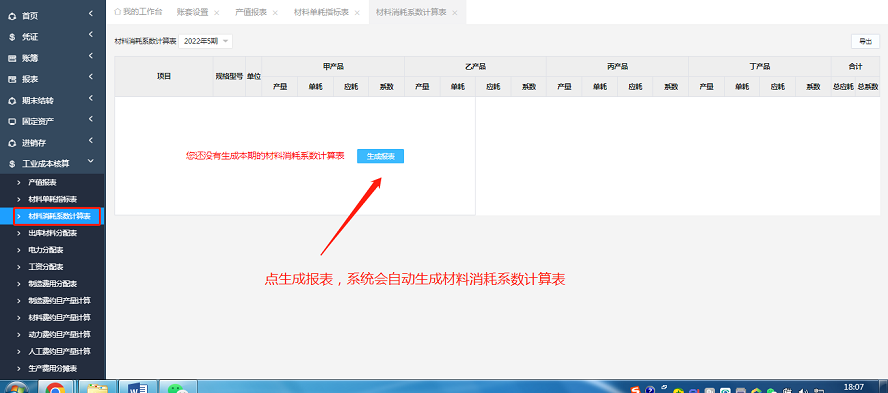Viewport: 888px width, 393px height.
Task: Open 电力分配表 in sidebar tree
Action: pos(46,250)
